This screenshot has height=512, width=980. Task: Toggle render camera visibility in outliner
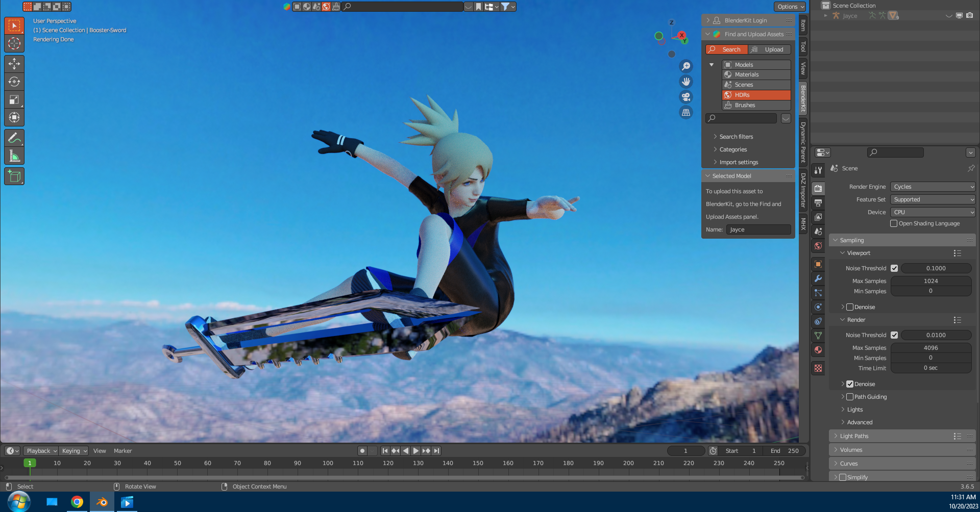click(x=969, y=16)
